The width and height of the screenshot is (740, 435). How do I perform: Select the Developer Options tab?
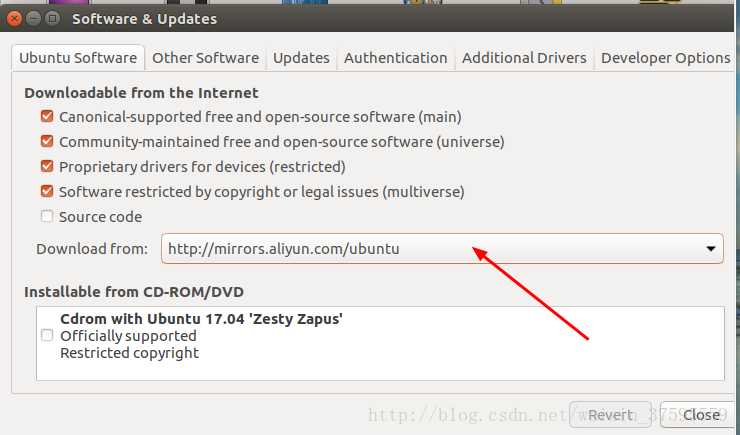pos(665,58)
